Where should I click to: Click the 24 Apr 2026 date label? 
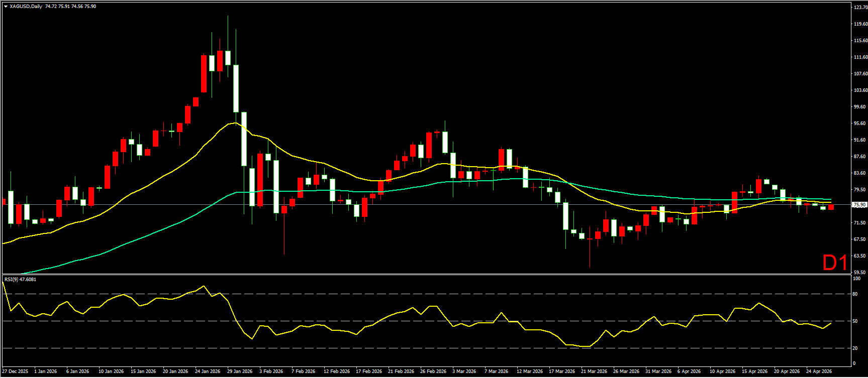click(x=819, y=371)
